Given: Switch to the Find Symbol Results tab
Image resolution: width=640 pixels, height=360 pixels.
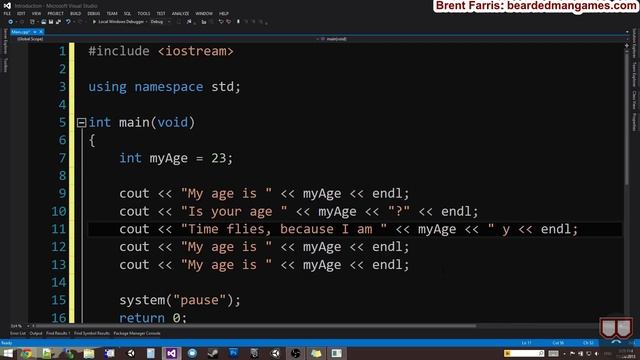Looking at the screenshot, I should (92, 333).
